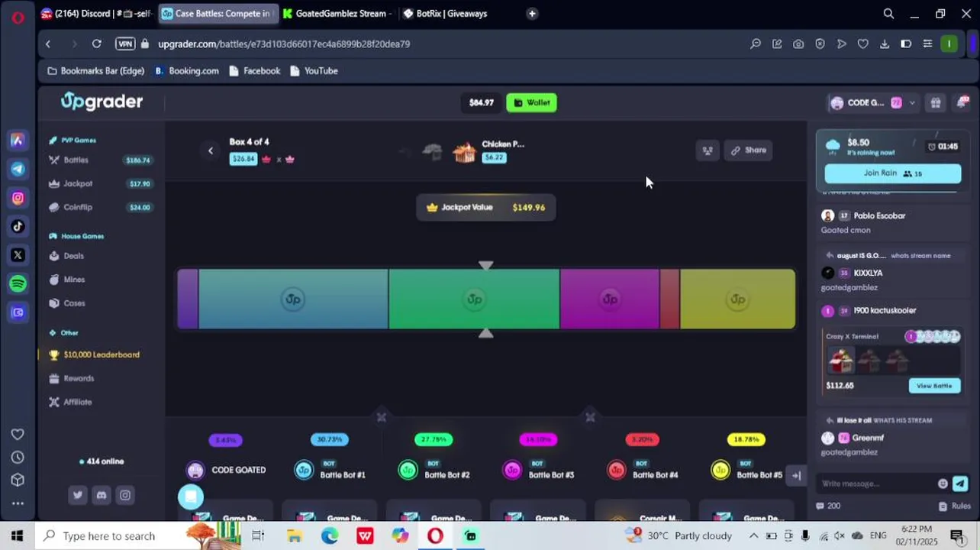
Task: Click the fairness icon beside Share
Action: coord(708,150)
